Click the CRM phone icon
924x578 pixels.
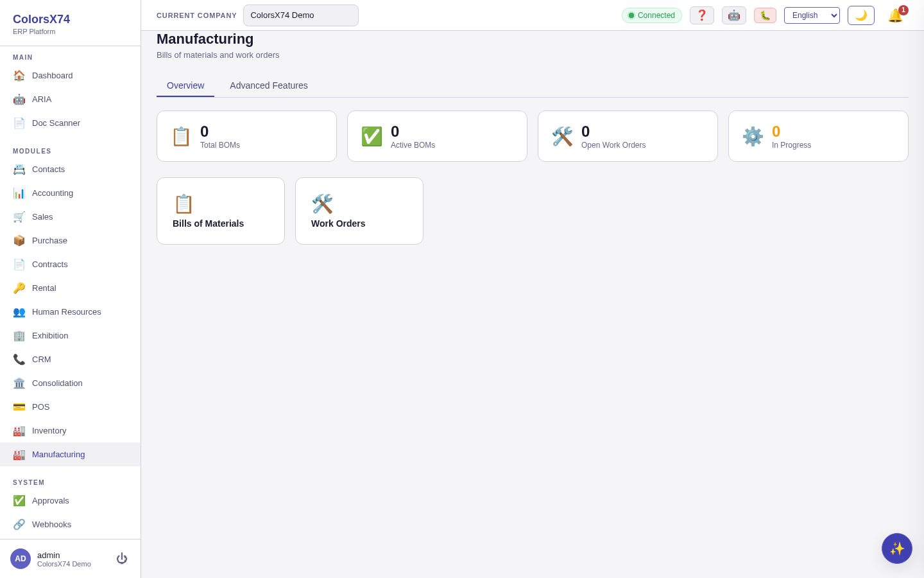point(19,359)
